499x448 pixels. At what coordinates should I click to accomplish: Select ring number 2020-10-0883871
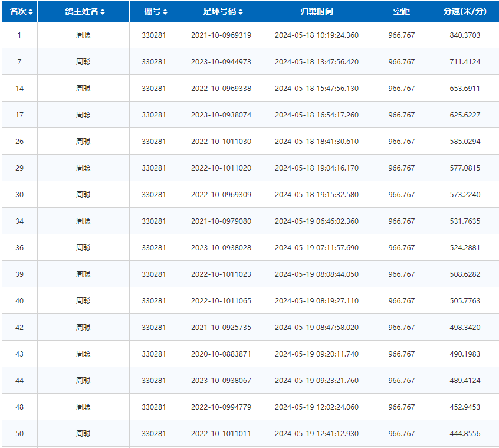point(221,354)
